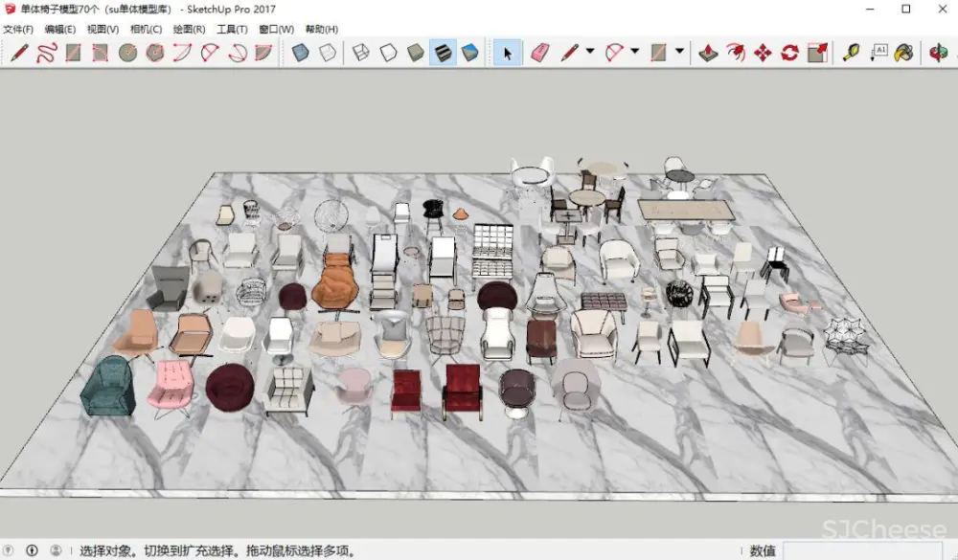
Task: Activate the Push/Pull tool
Action: coord(708,52)
